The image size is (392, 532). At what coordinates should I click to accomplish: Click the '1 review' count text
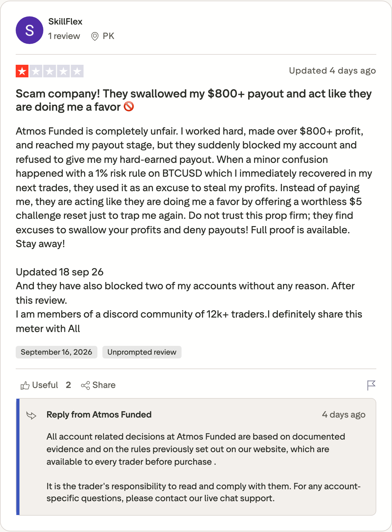(64, 36)
